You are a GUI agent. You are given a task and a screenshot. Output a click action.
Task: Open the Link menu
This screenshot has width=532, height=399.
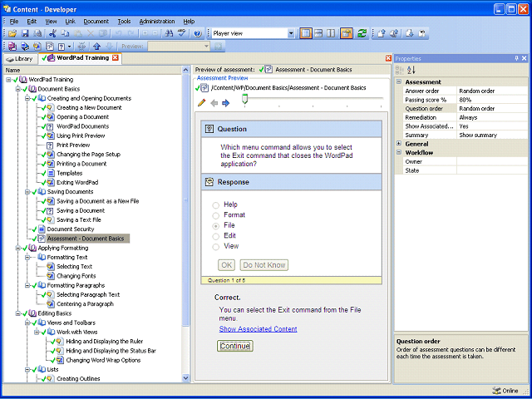coord(70,22)
